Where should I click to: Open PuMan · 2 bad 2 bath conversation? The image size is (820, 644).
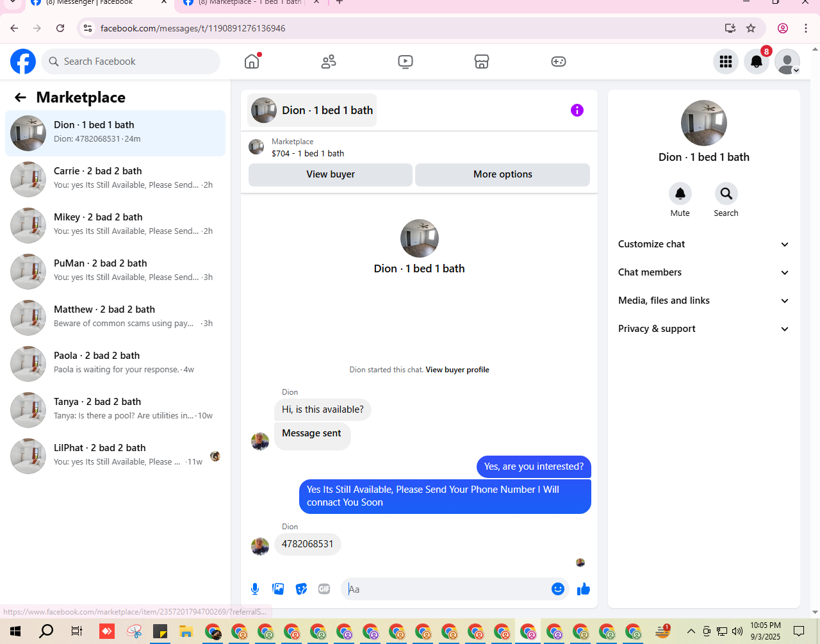[115, 272]
